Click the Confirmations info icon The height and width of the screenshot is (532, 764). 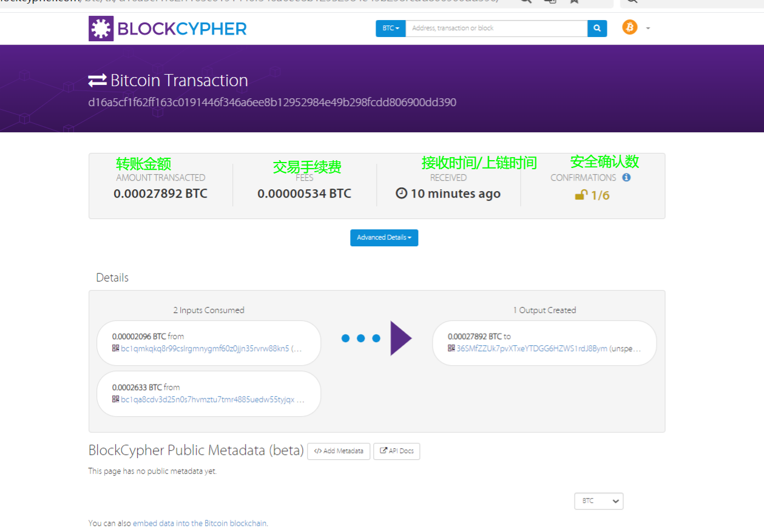(626, 178)
